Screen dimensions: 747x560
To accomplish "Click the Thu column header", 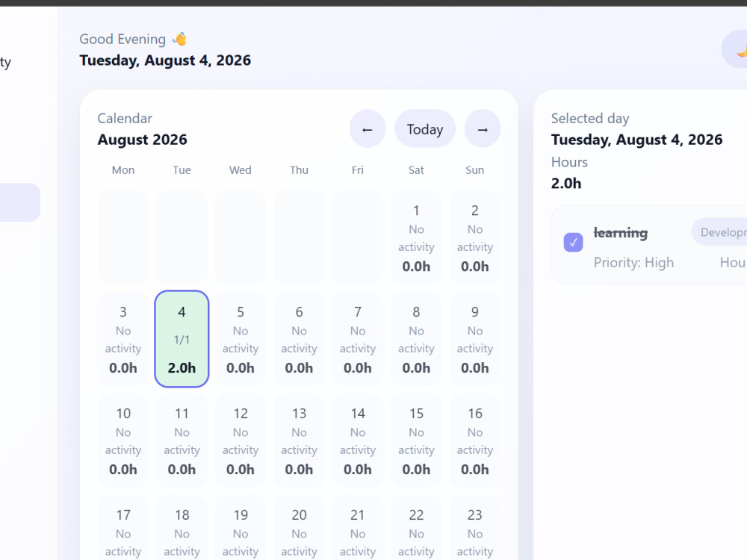I will pos(299,170).
